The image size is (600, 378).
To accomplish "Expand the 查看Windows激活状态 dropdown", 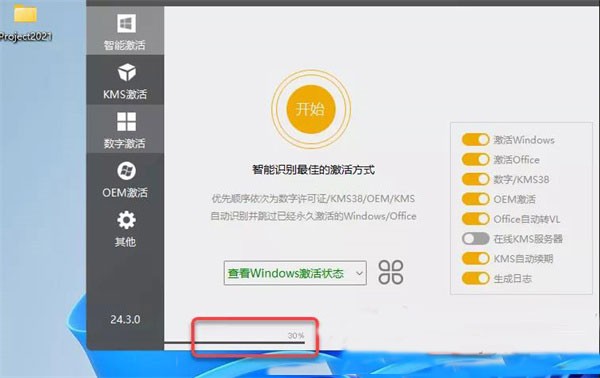I will (x=295, y=273).
